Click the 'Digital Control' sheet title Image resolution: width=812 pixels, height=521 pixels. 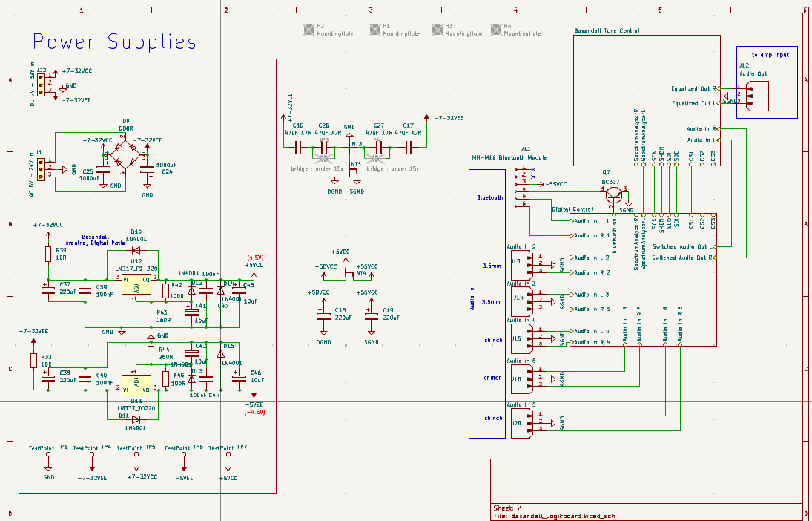[x=572, y=209]
